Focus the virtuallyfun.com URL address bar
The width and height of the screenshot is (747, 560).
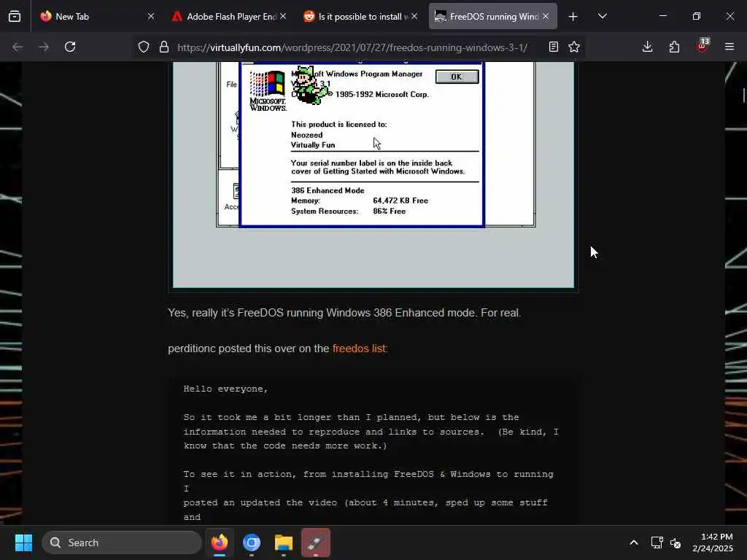click(352, 47)
